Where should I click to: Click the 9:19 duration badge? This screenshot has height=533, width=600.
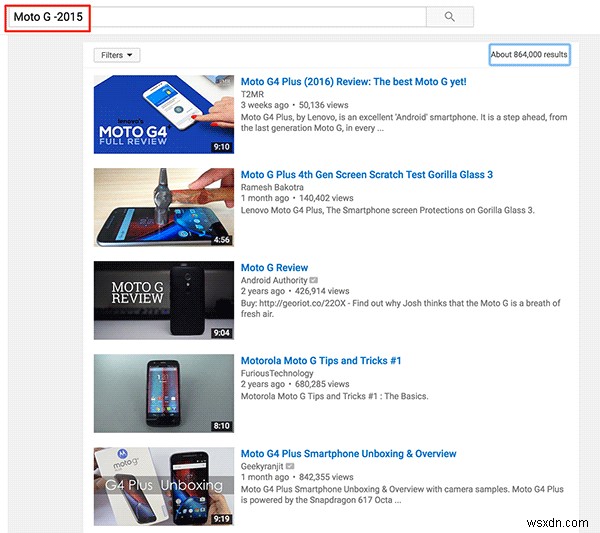click(222, 519)
